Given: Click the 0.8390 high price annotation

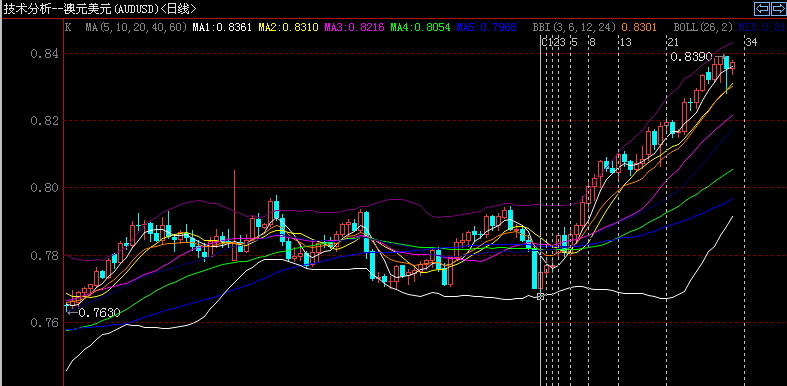Looking at the screenshot, I should pyautogui.click(x=691, y=57).
